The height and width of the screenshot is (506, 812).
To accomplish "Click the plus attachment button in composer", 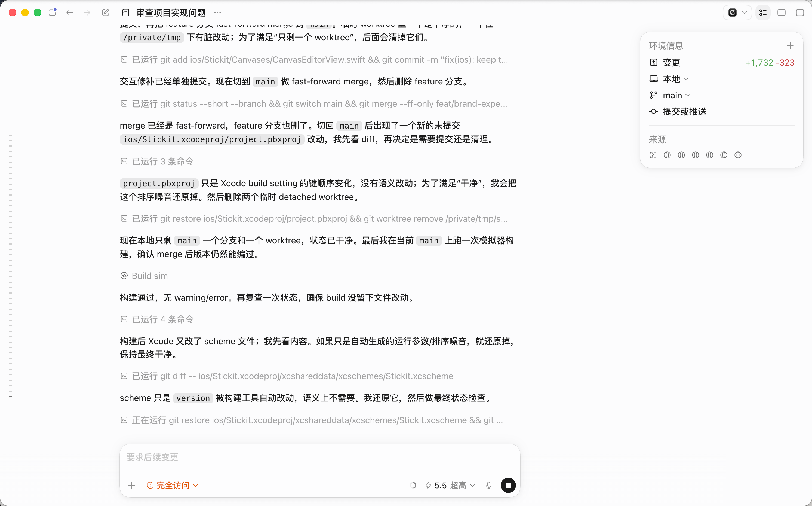I will (x=132, y=485).
